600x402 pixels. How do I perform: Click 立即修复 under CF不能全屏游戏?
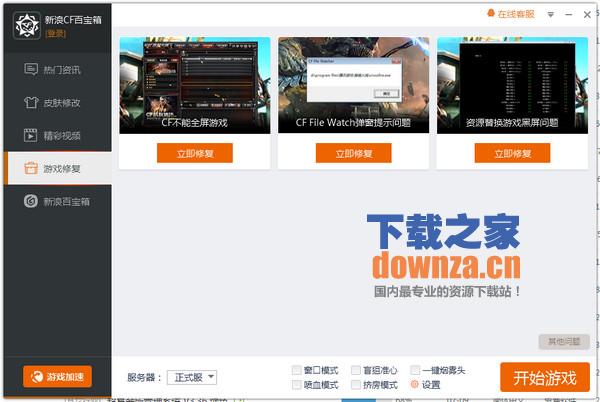click(x=195, y=153)
